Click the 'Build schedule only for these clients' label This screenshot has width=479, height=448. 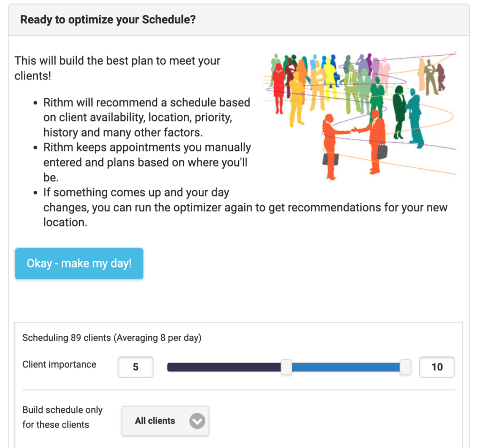tap(62, 417)
